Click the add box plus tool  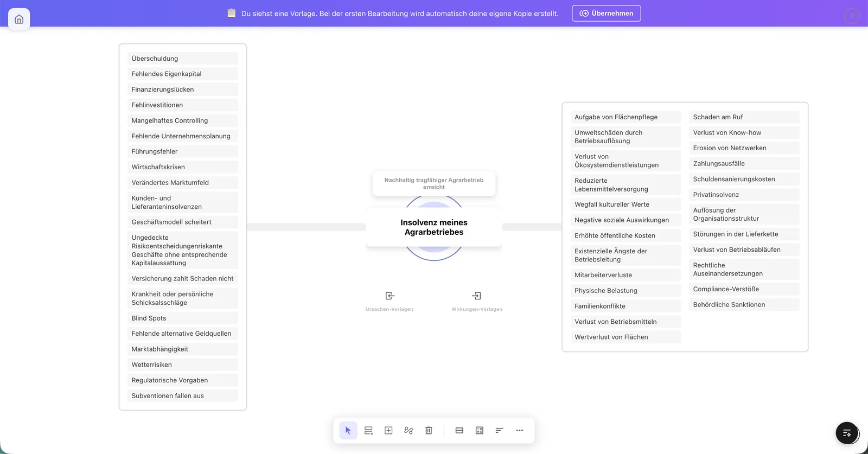388,430
